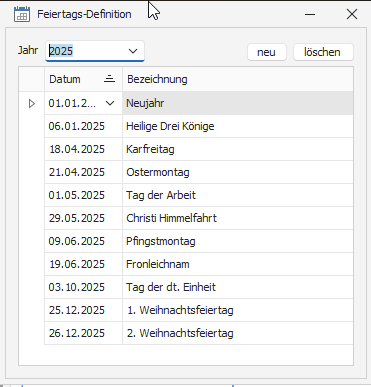Select the Tag der dt. Einheit cell
The height and width of the screenshot is (387, 371).
coord(238,287)
